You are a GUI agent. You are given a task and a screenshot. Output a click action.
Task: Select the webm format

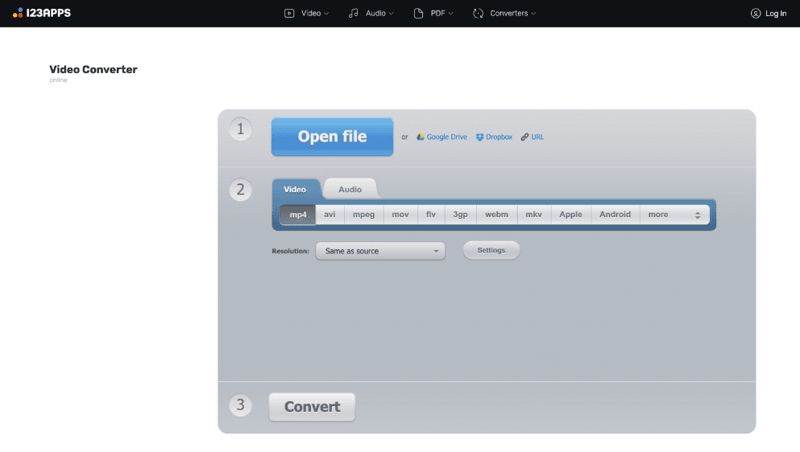497,215
